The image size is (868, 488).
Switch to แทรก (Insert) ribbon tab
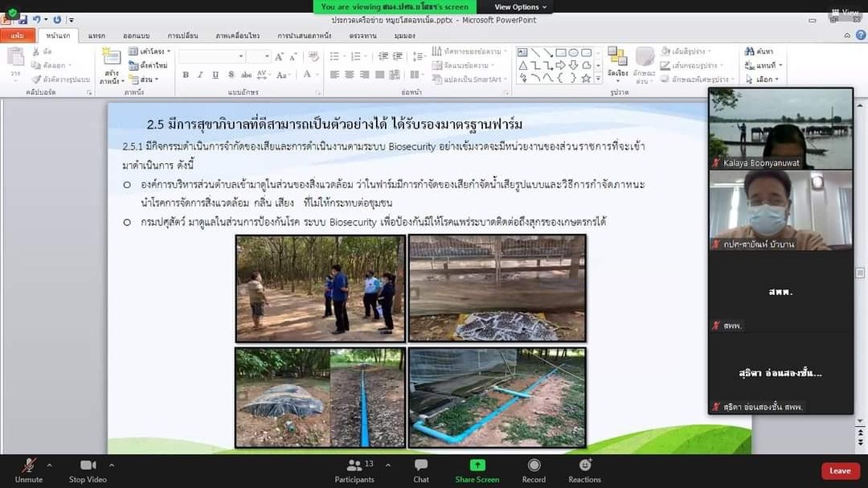97,35
